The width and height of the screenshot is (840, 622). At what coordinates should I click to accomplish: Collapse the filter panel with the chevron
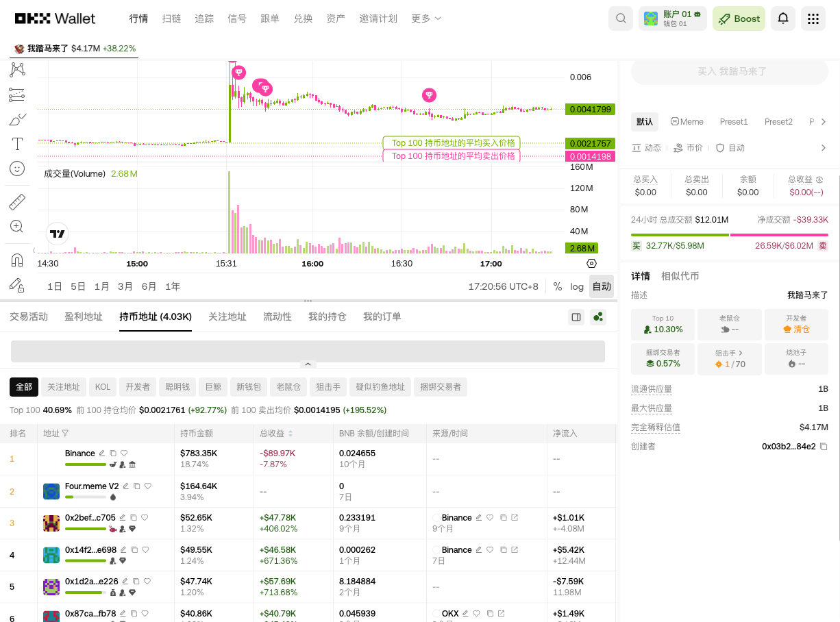tap(308, 364)
